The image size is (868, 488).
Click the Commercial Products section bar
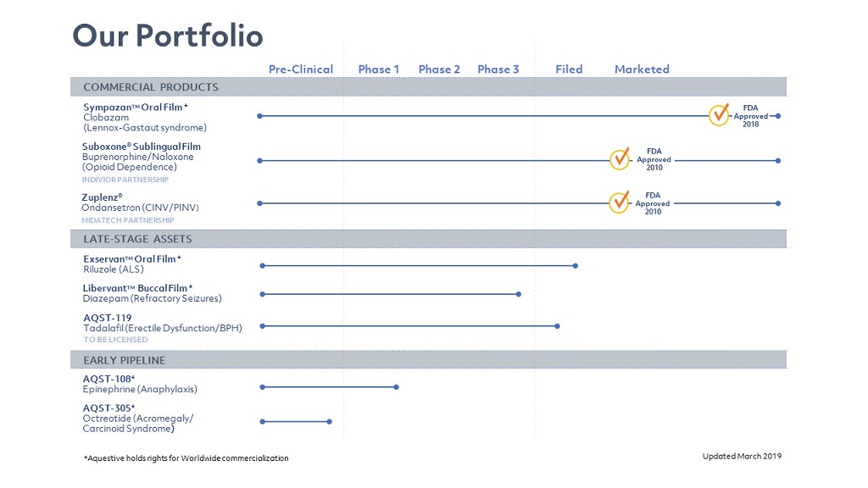[x=429, y=87]
